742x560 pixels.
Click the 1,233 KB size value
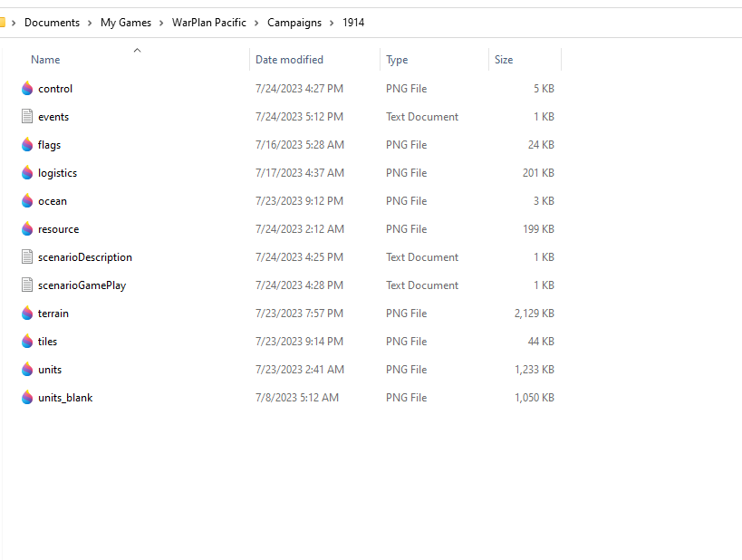point(535,369)
